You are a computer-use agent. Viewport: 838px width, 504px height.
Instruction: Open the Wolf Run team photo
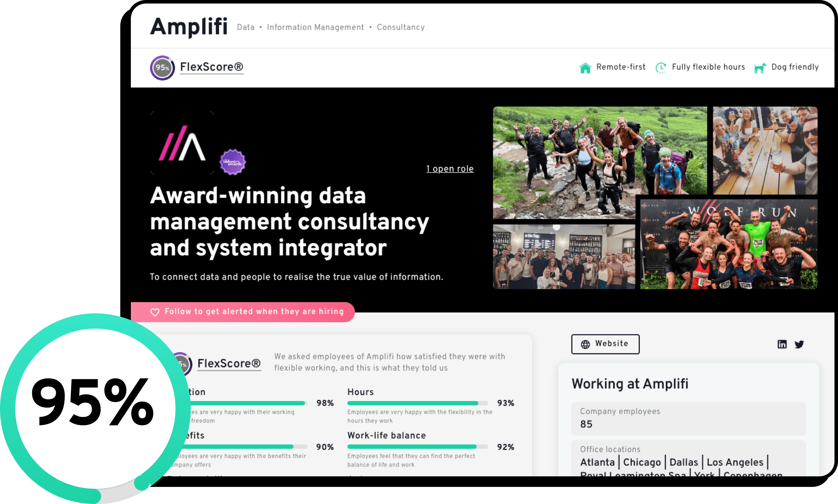(x=728, y=244)
